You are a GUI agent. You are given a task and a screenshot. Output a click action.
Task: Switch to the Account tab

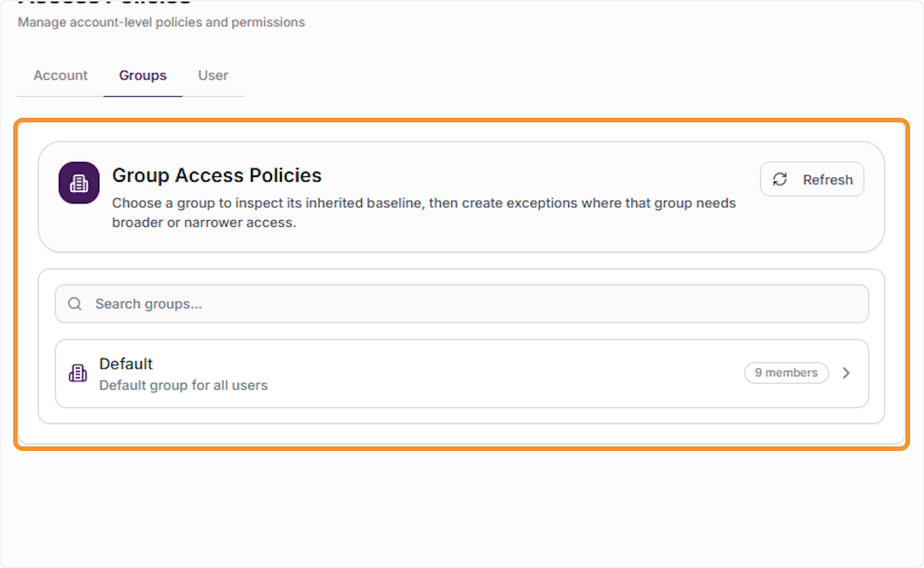click(x=61, y=75)
